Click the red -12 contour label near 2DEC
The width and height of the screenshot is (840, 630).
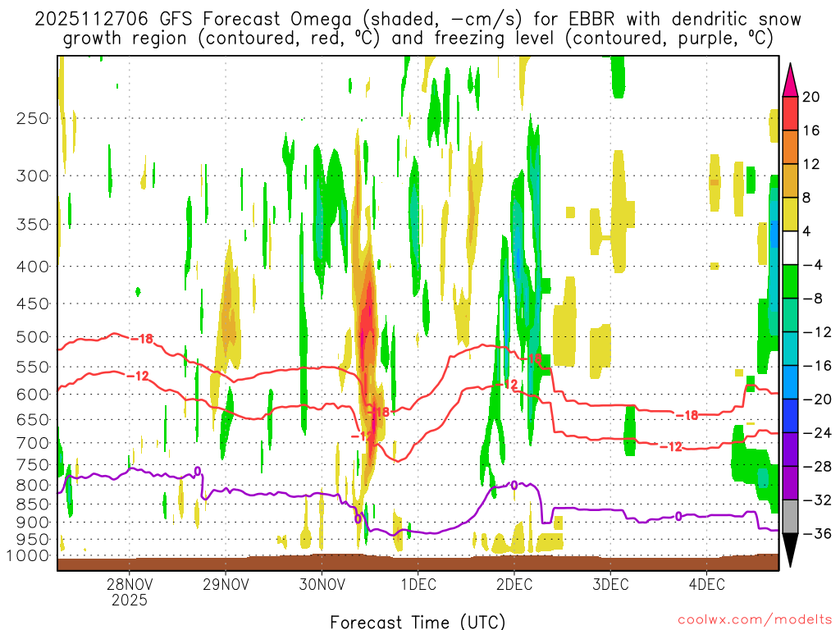[507, 384]
